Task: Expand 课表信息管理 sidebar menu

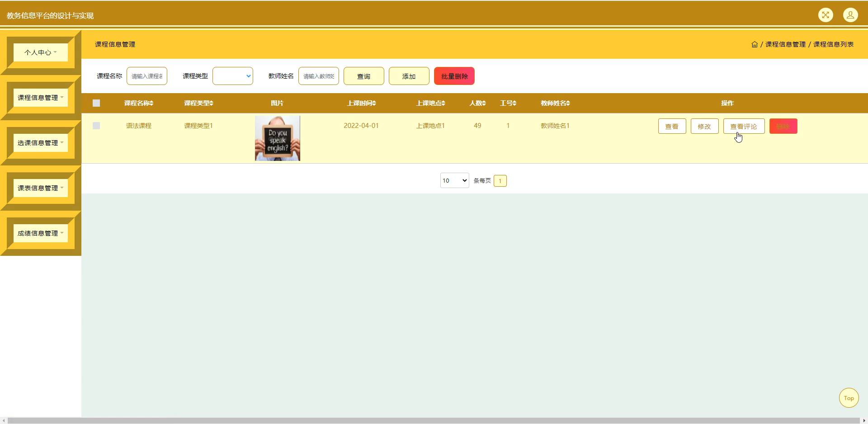Action: (41, 188)
